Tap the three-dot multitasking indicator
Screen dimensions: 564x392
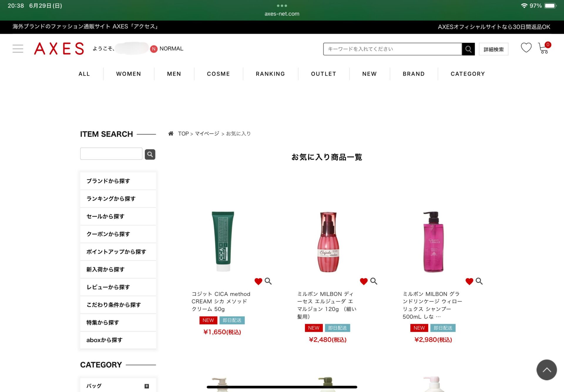point(282,6)
